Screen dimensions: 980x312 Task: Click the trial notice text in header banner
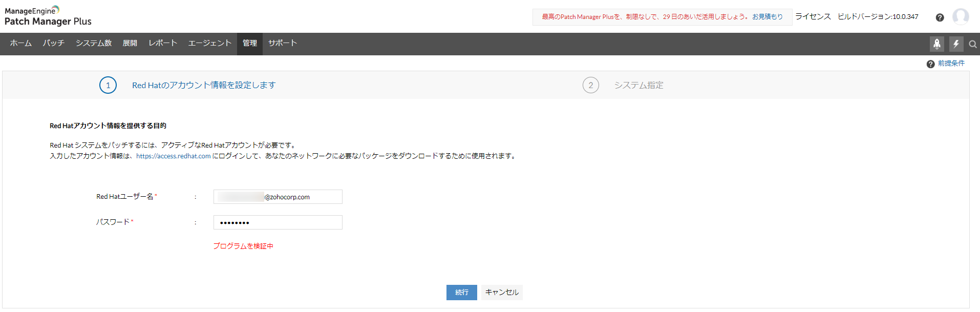[646, 17]
